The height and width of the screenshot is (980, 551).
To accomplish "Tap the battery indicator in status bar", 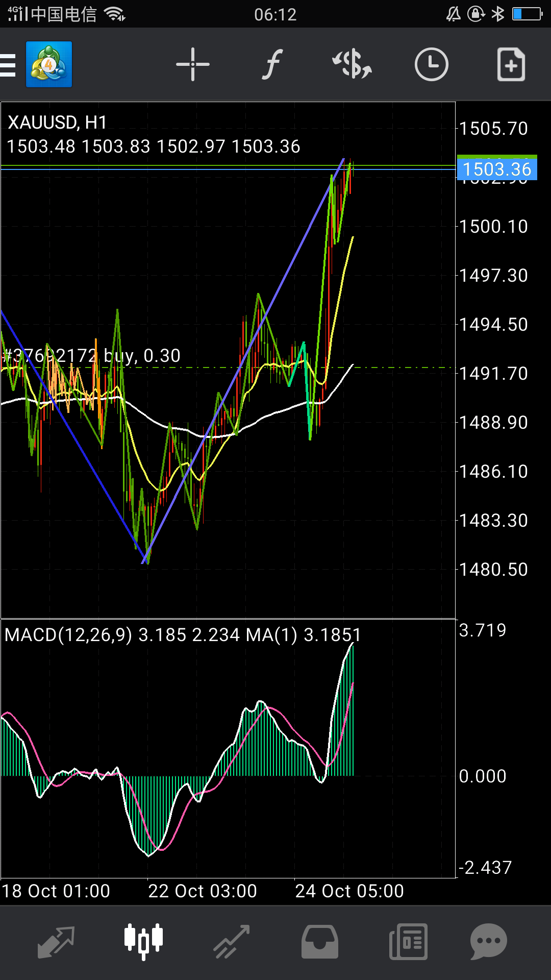I will [x=528, y=14].
